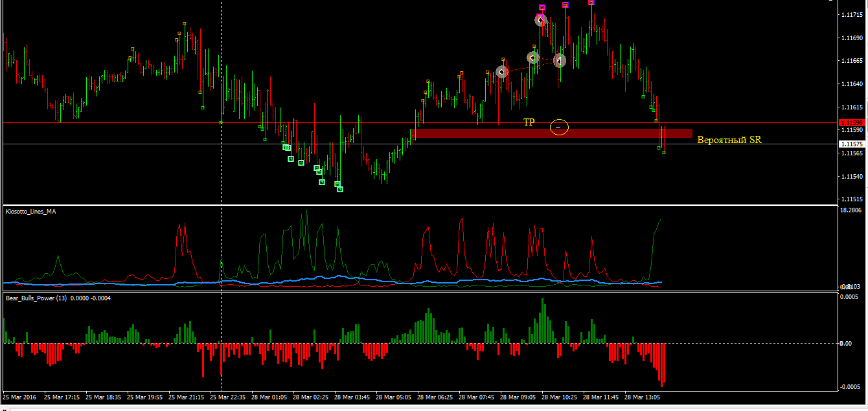Select the dark red SR zone rectangle

tap(551, 133)
